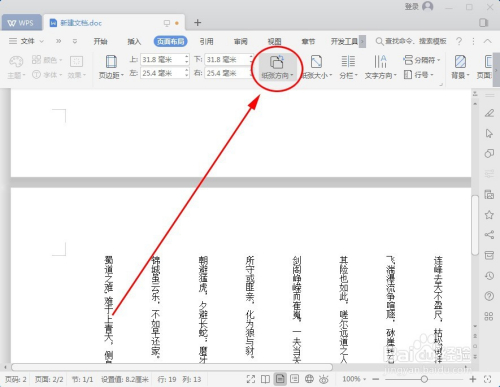The image size is (500, 387).
Task: Open the 颜色 color dropdown
Action: pyautogui.click(x=47, y=60)
